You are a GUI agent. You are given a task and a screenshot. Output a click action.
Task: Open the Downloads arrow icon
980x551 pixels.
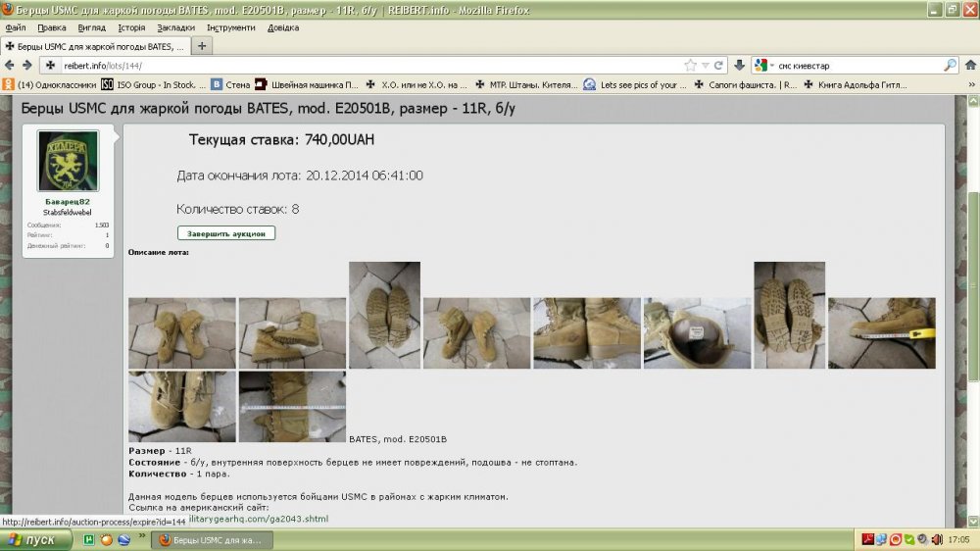click(739, 65)
